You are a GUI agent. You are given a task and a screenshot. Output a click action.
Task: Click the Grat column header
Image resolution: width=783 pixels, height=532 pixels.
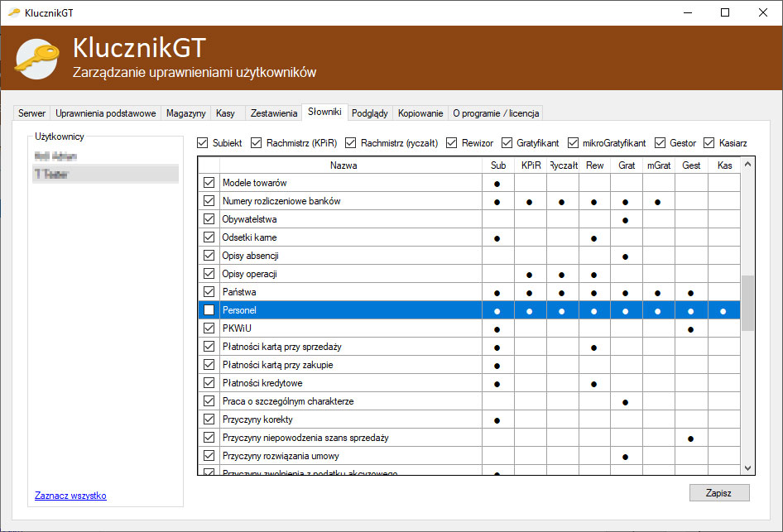(627, 165)
